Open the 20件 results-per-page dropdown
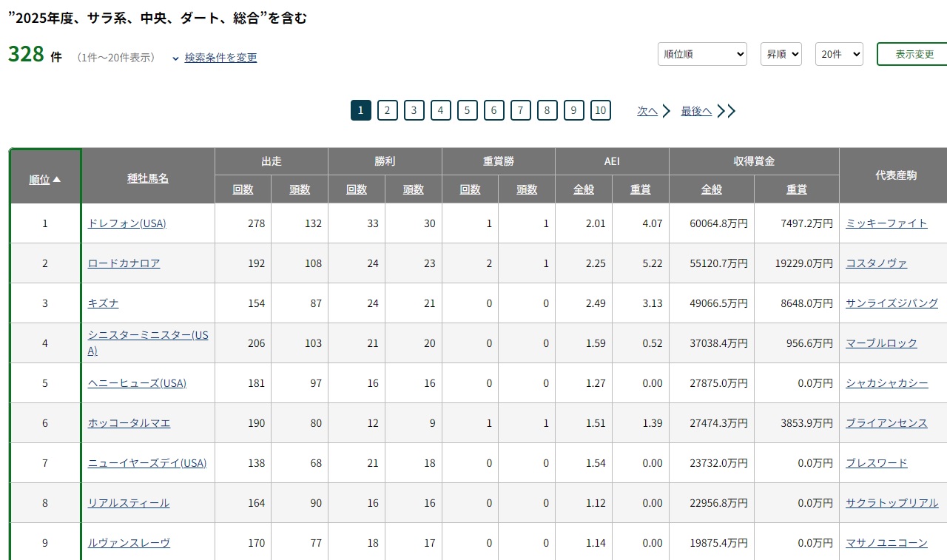This screenshot has width=947, height=560. 838,54
